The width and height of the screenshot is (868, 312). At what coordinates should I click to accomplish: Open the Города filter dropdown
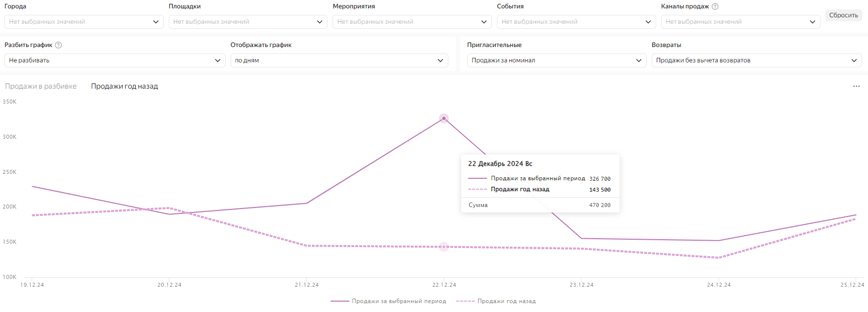(x=84, y=22)
